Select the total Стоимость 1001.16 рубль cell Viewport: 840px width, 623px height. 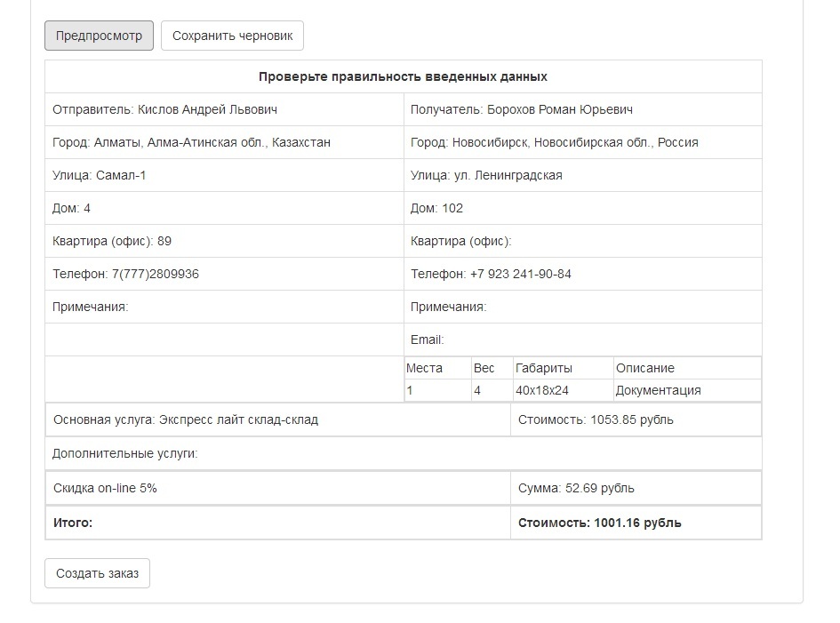(600, 523)
